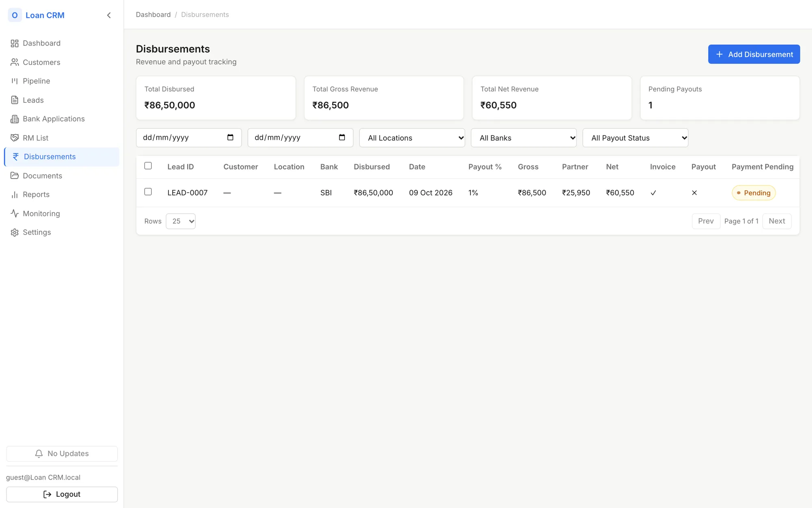Click the Bank Applications building icon
This screenshot has height=508, width=812.
point(15,119)
